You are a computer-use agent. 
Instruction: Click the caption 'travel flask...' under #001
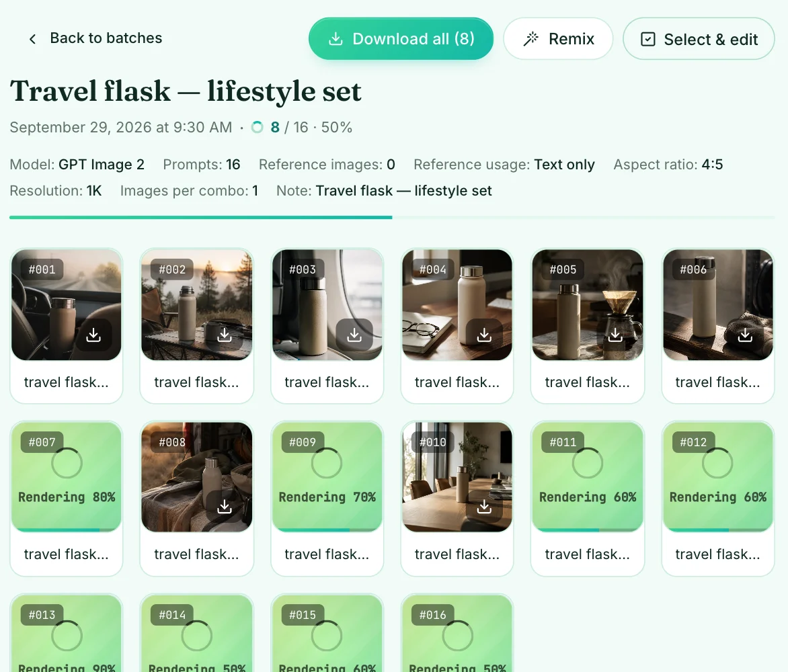(x=67, y=382)
